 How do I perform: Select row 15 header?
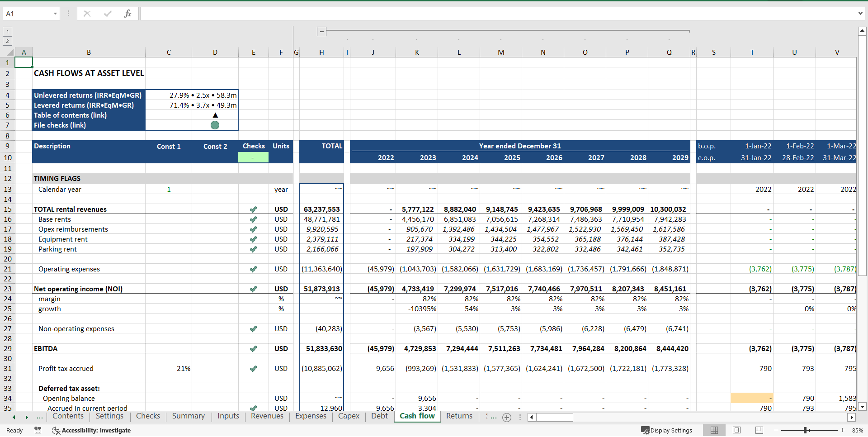(7, 209)
